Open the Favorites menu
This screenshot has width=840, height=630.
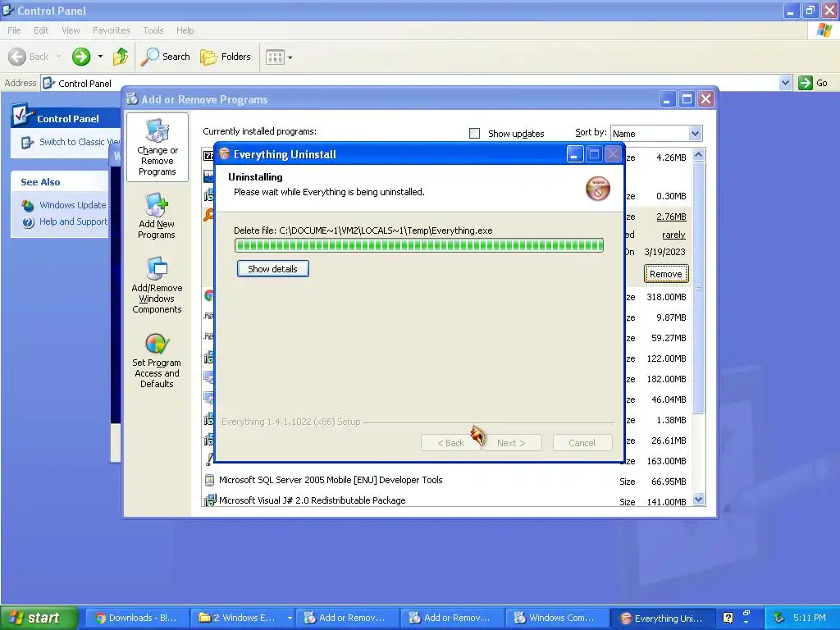[x=111, y=30]
